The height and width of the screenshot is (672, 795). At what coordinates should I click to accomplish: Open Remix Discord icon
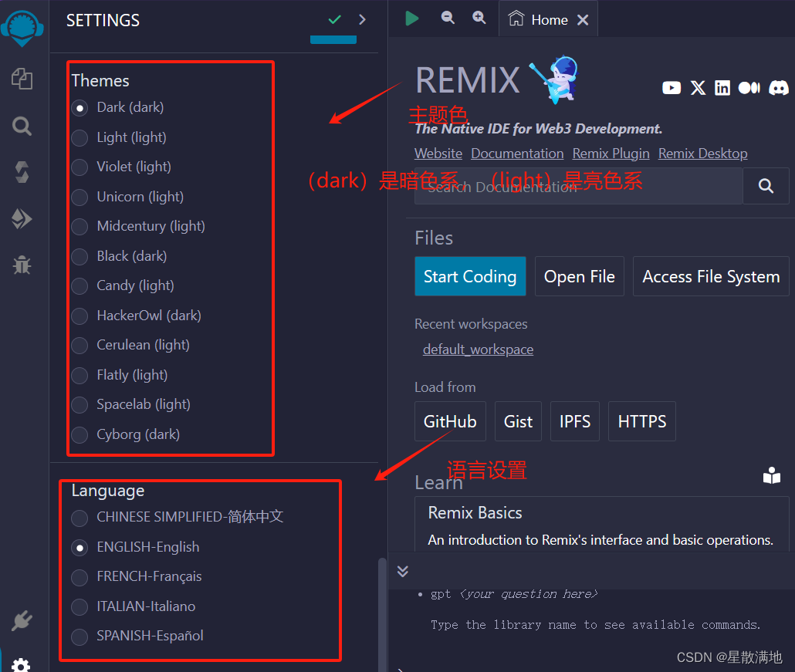(778, 88)
